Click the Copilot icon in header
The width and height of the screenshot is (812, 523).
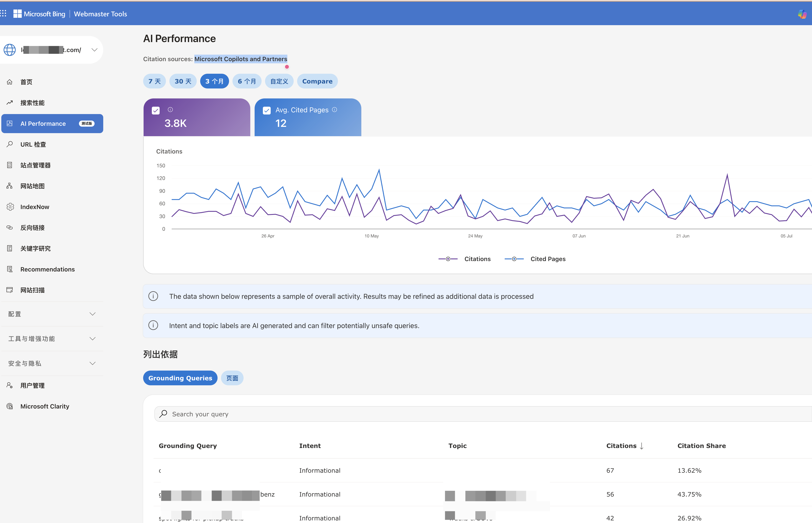[x=802, y=14]
